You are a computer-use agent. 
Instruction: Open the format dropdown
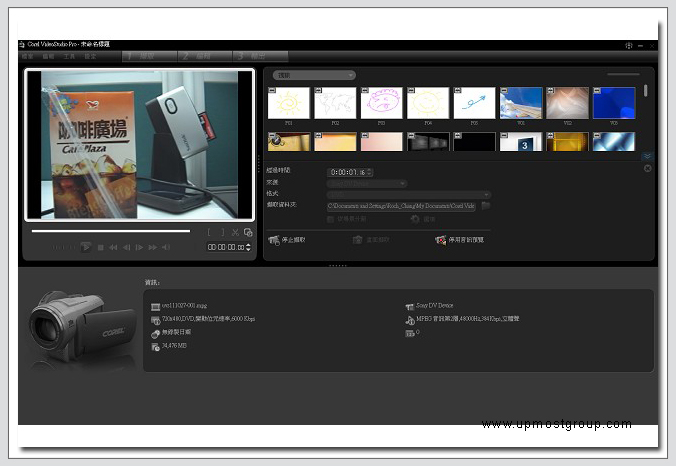point(408,194)
